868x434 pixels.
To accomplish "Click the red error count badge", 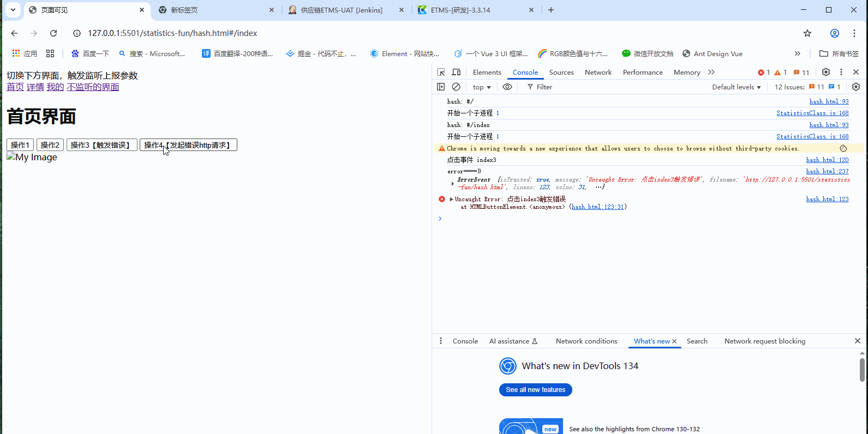I will click(x=764, y=72).
